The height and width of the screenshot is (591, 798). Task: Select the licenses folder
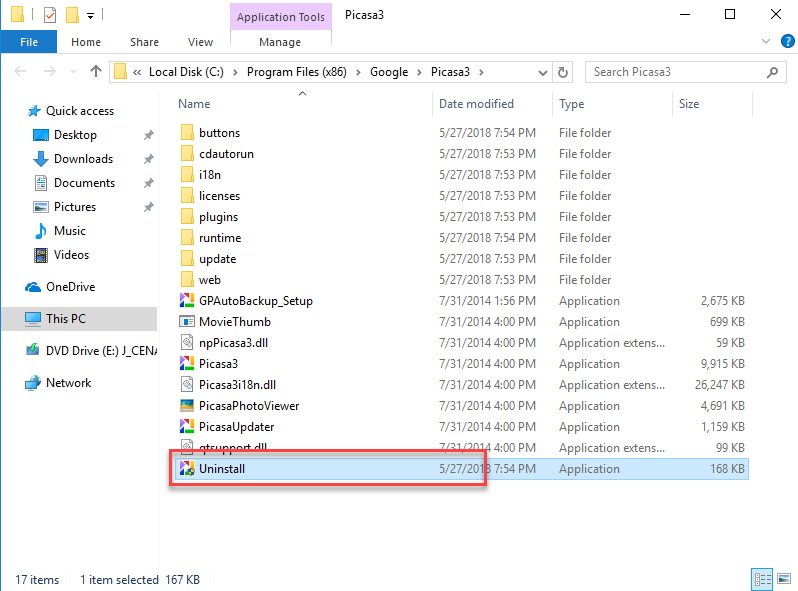point(219,196)
